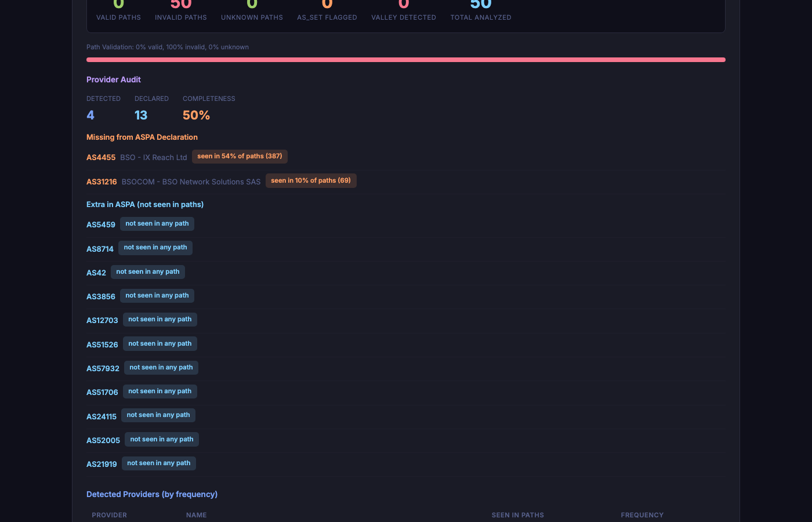The image size is (812, 522).
Task: Open the AS42 entry
Action: click(96, 273)
